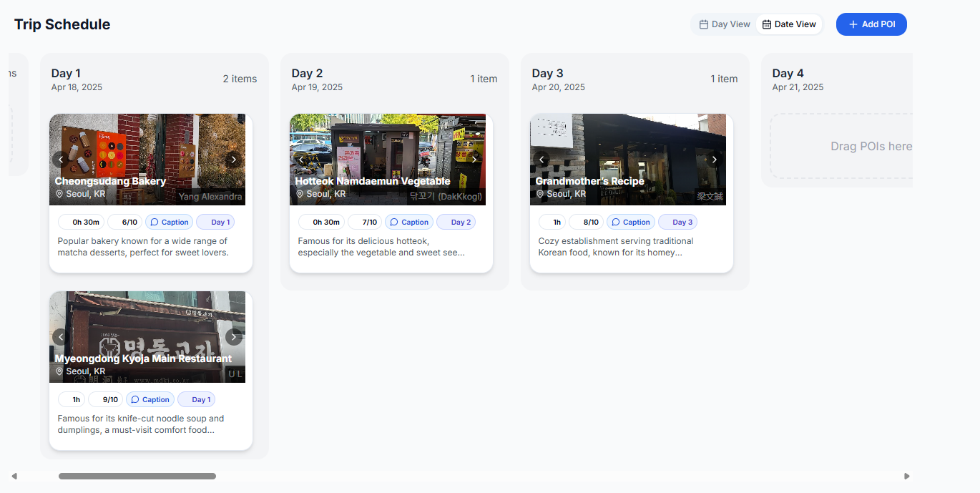
Task: Click the Apr 20, 2025 date
Action: [x=558, y=87]
